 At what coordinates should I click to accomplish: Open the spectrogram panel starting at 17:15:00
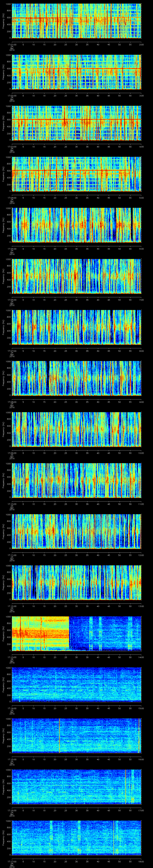click(77, 736)
